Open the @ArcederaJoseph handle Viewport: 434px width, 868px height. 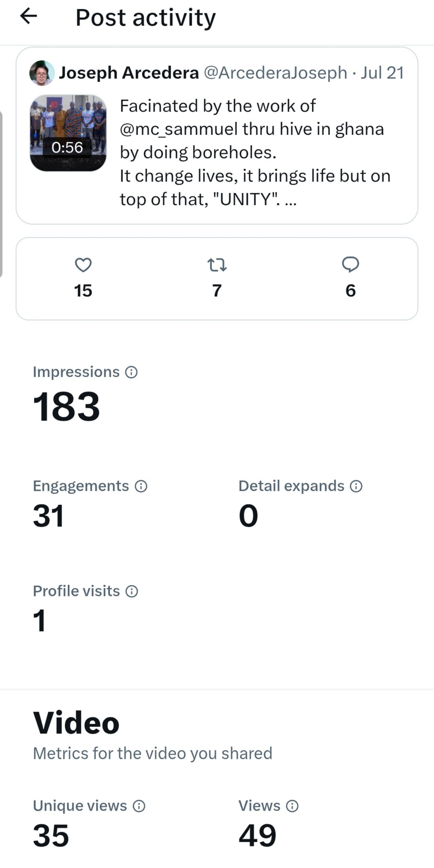point(276,73)
